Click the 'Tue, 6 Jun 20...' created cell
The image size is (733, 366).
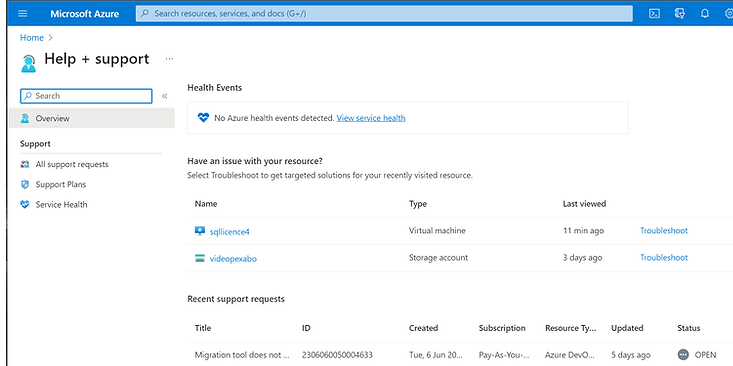point(436,355)
